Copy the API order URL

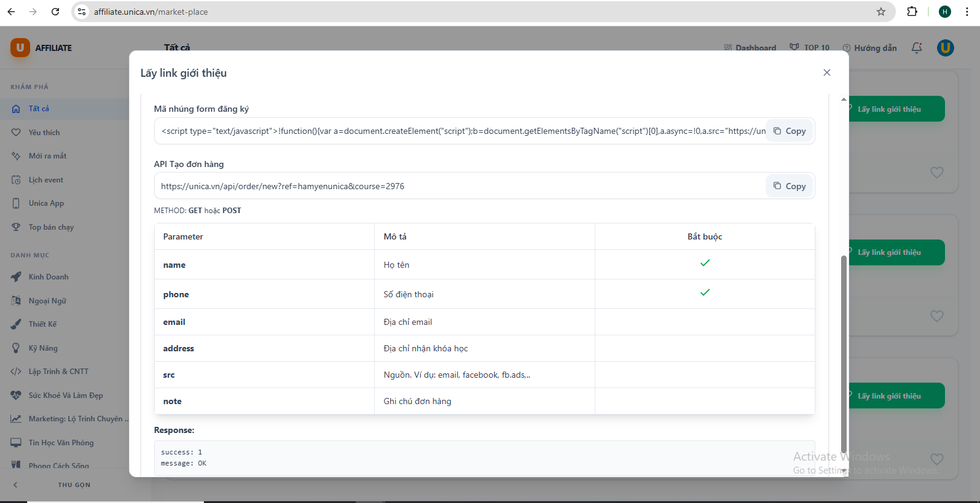(x=790, y=186)
